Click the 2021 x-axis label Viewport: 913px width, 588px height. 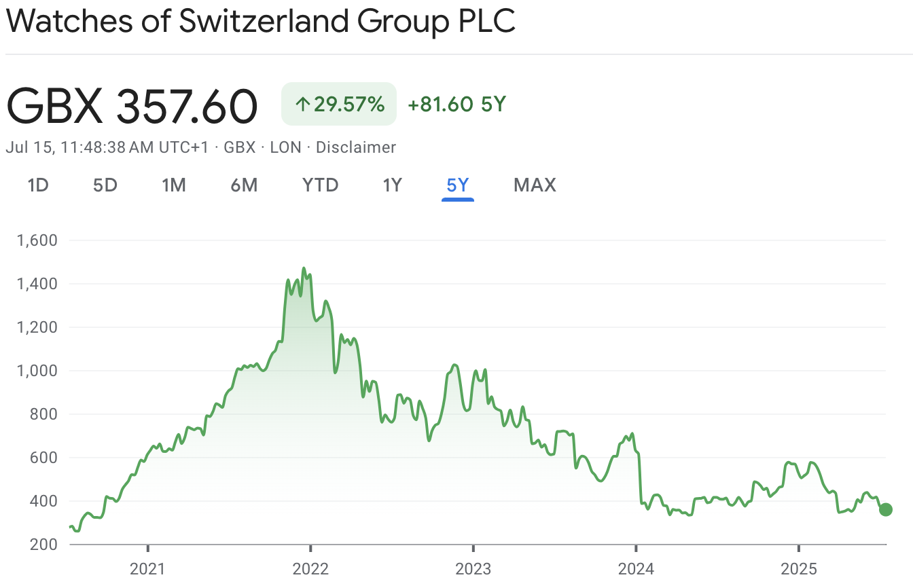147,568
